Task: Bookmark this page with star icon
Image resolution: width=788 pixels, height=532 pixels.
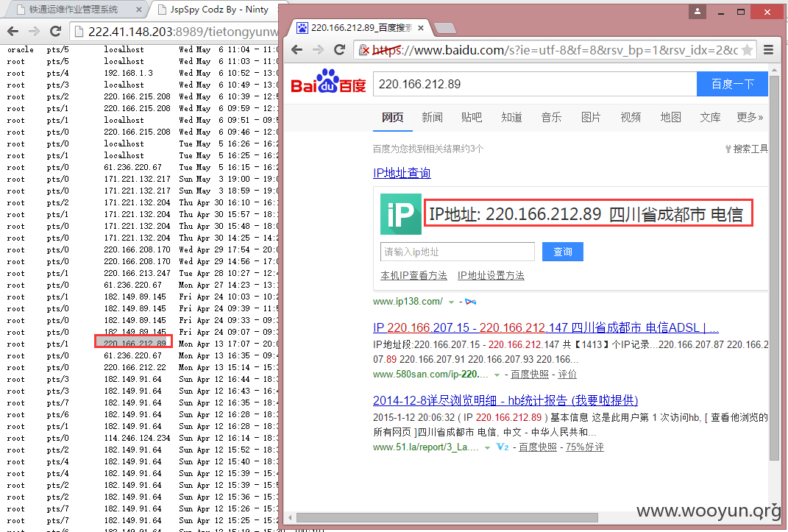Action: (x=747, y=50)
